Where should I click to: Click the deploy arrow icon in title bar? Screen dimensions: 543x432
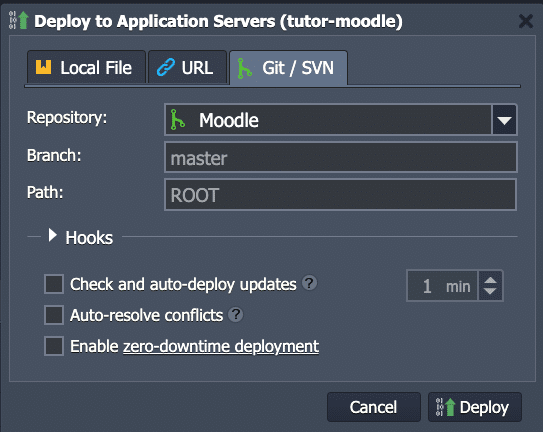point(19,20)
